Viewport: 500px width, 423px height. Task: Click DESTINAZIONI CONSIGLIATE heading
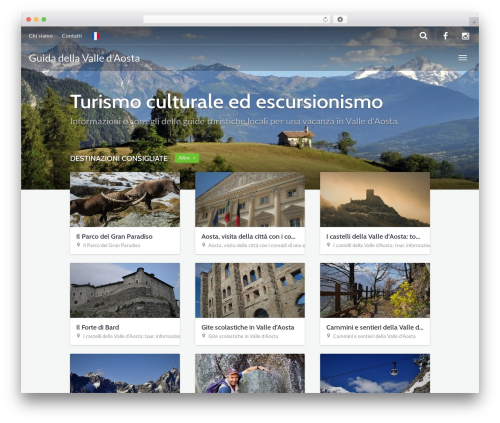point(119,158)
